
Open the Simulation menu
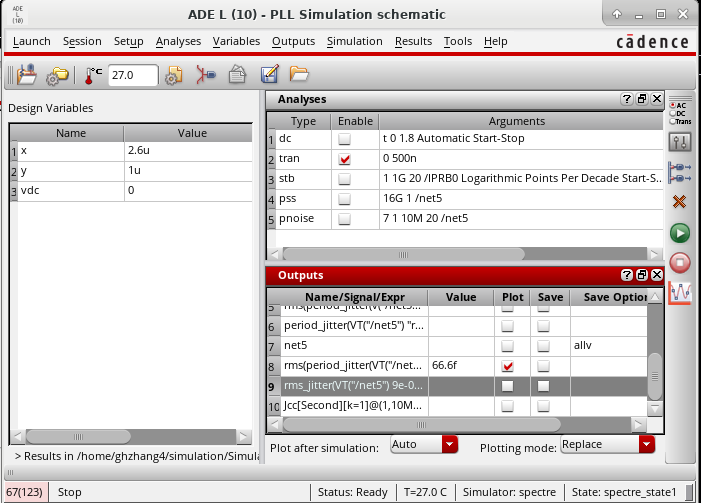click(x=355, y=41)
